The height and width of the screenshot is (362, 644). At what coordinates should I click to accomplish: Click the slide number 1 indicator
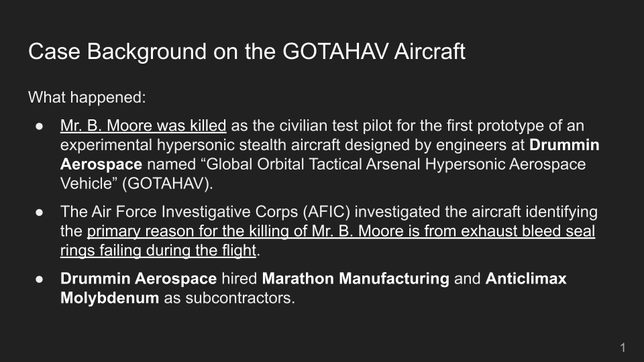(x=623, y=347)
